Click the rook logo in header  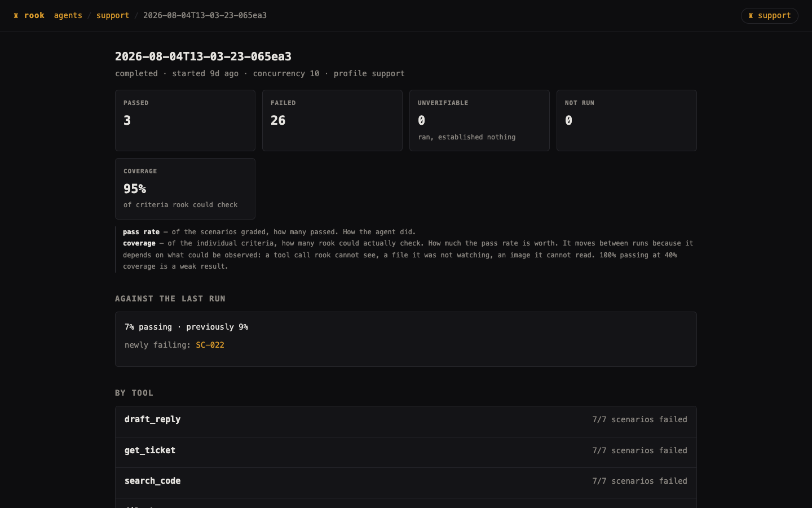(29, 15)
